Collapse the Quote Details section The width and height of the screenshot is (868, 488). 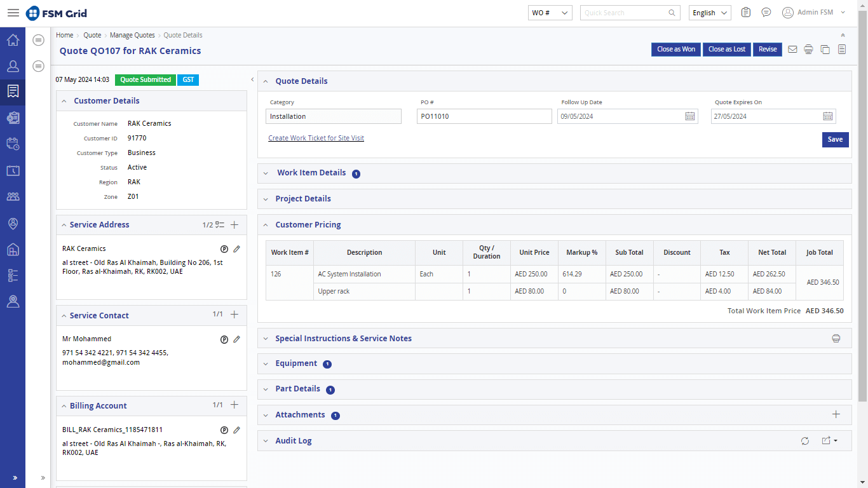coord(266,81)
